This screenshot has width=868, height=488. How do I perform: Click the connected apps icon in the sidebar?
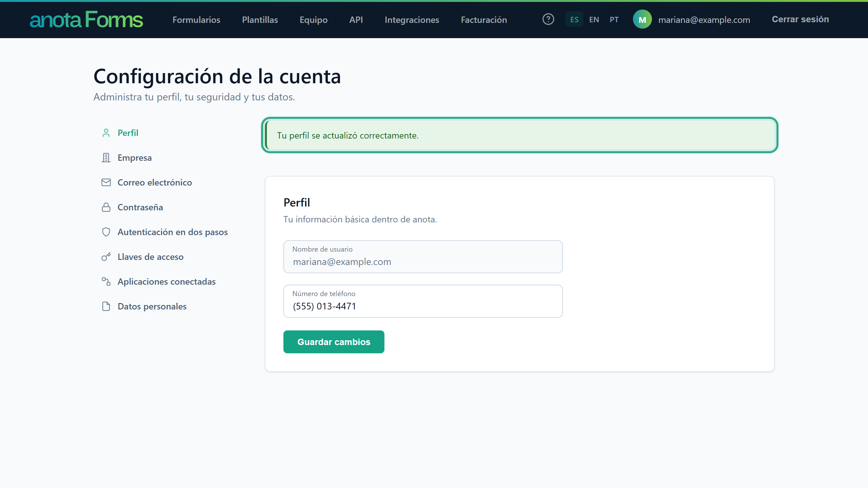106,281
